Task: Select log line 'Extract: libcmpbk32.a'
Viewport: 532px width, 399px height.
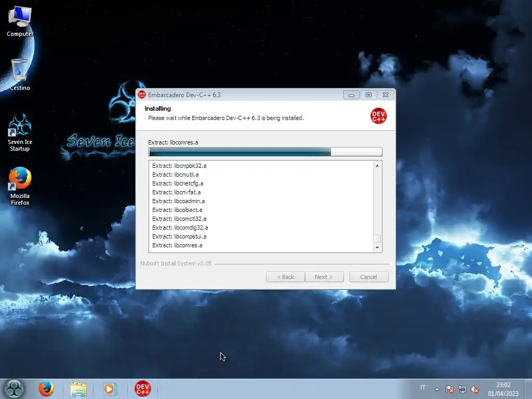Action: point(179,166)
